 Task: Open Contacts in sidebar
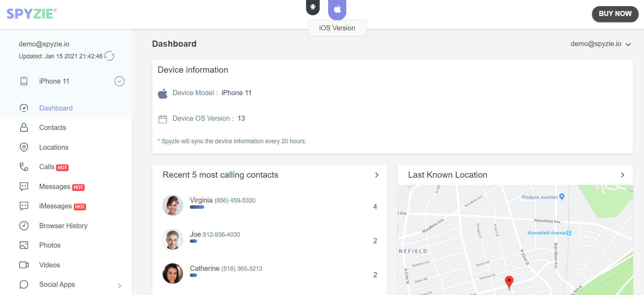(53, 128)
